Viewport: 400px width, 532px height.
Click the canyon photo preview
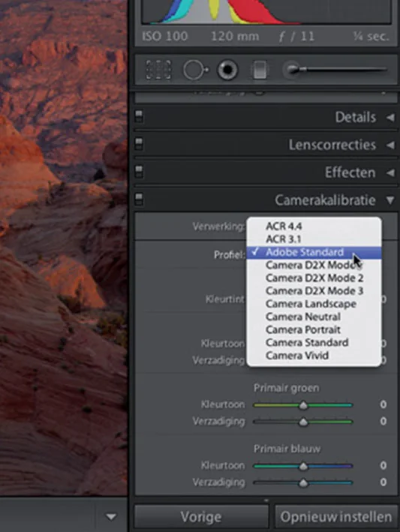64,248
